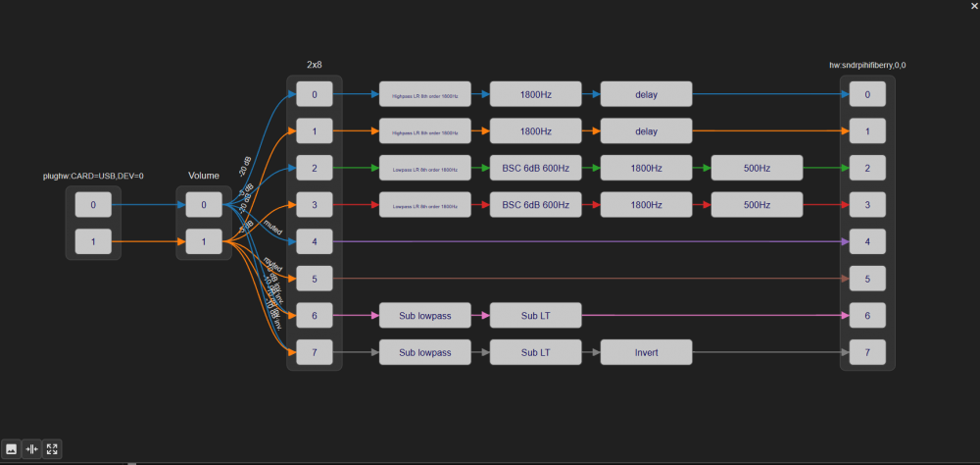Click the delay block in channel 0 row
The width and height of the screenshot is (980, 465).
click(646, 95)
